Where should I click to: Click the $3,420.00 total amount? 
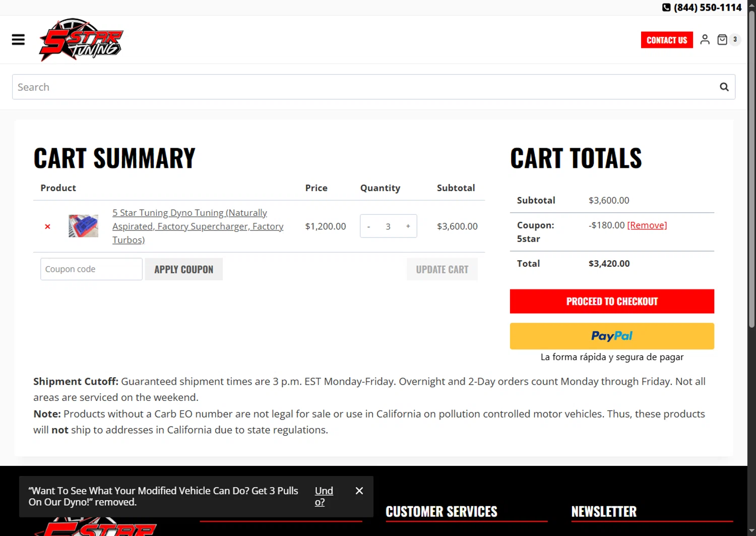(609, 263)
